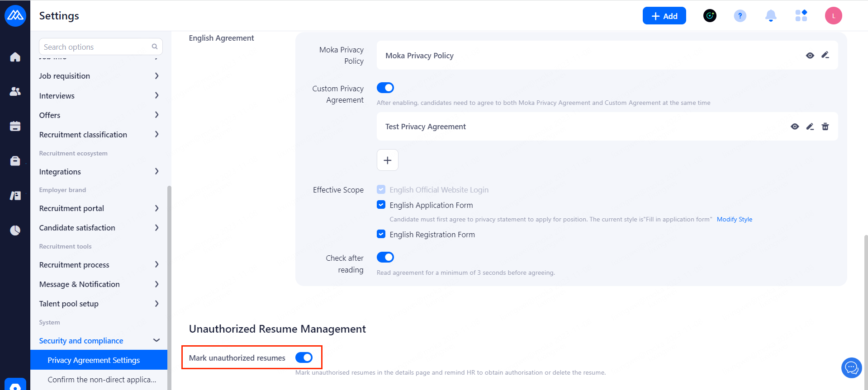This screenshot has height=390, width=868.
Task: Turn off Mark unauthorized resumes toggle
Action: coord(304,357)
